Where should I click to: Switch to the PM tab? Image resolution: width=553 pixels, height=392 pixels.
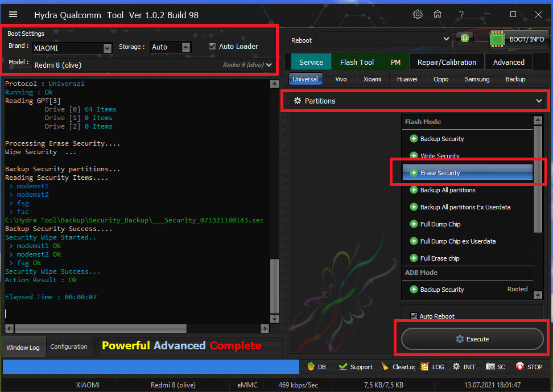coord(395,62)
